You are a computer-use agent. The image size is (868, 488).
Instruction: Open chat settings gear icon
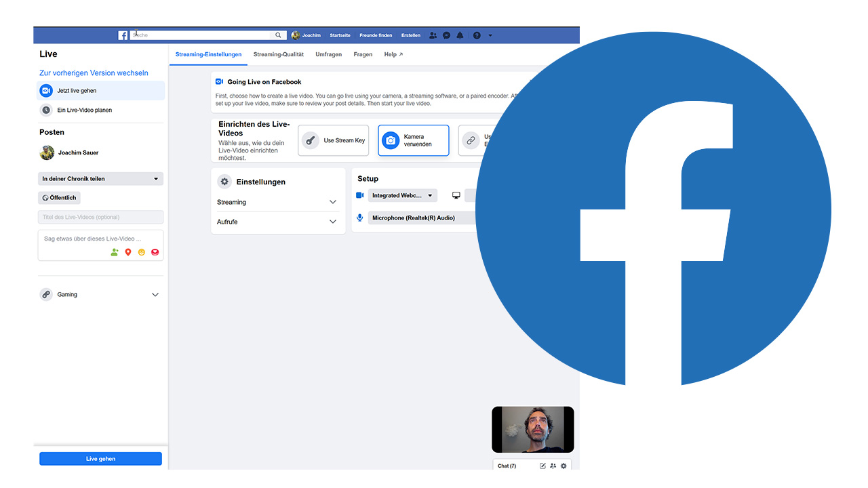[564, 466]
